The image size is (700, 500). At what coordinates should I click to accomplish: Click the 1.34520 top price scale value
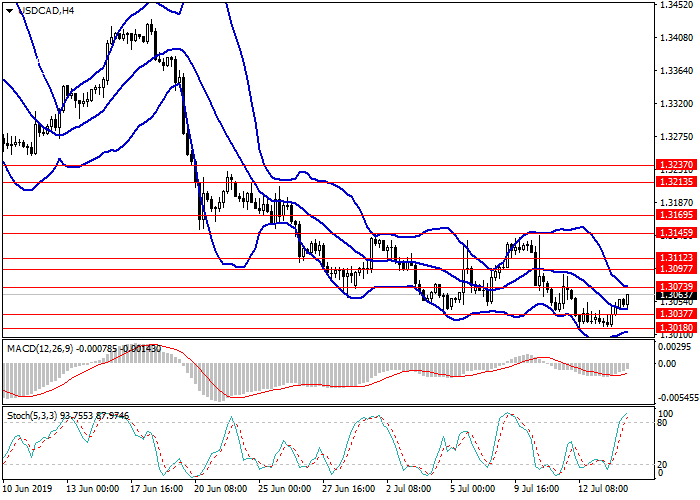[x=675, y=5]
